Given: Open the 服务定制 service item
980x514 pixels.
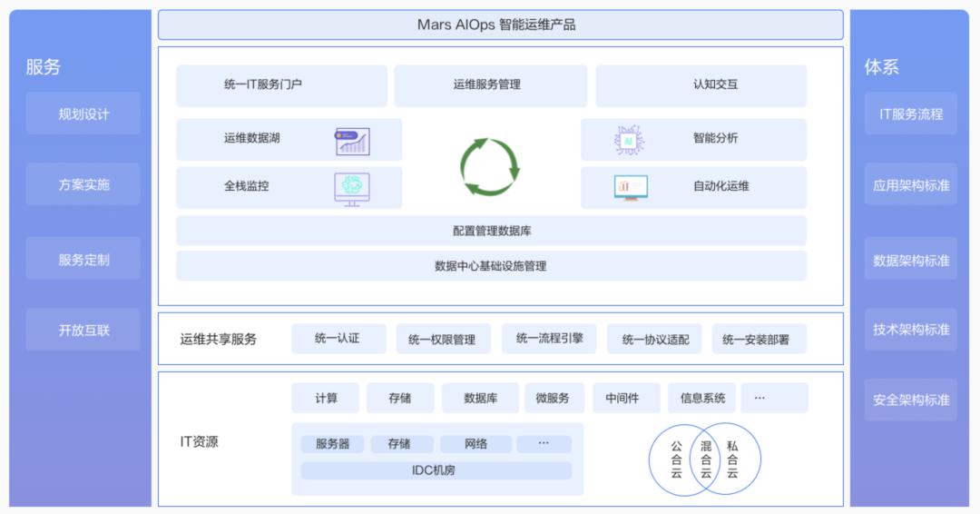Looking at the screenshot, I should [x=83, y=259].
